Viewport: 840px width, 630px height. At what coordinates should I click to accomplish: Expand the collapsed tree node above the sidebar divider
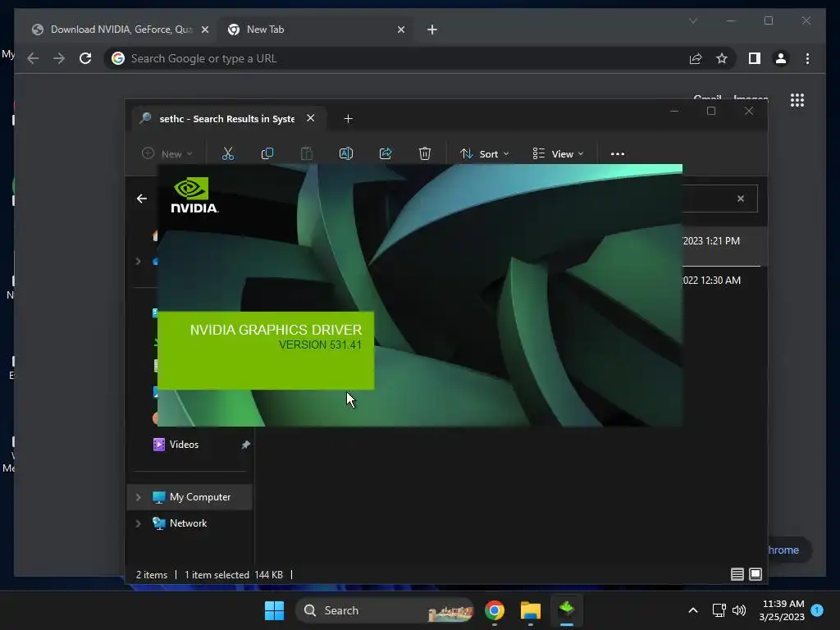pos(138,262)
